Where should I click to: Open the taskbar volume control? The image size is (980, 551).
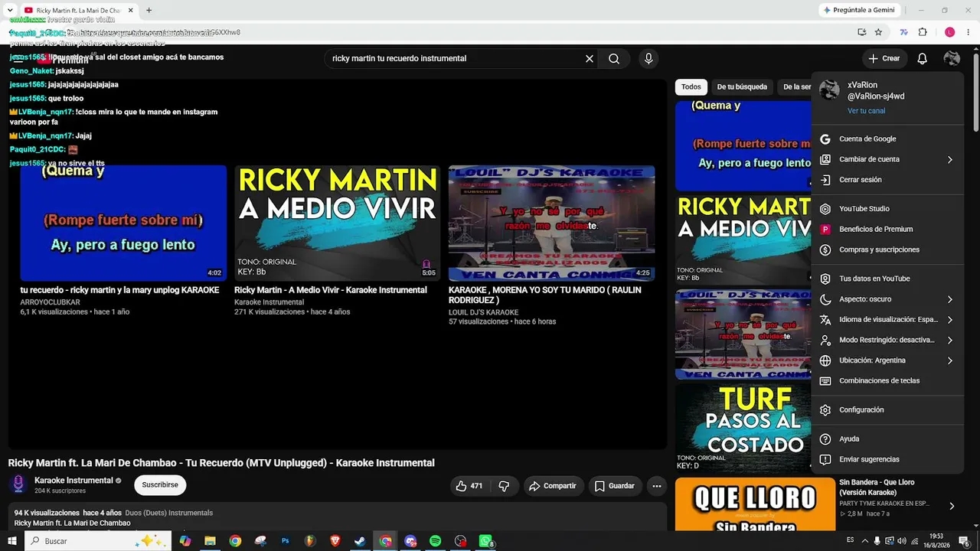[x=901, y=541]
